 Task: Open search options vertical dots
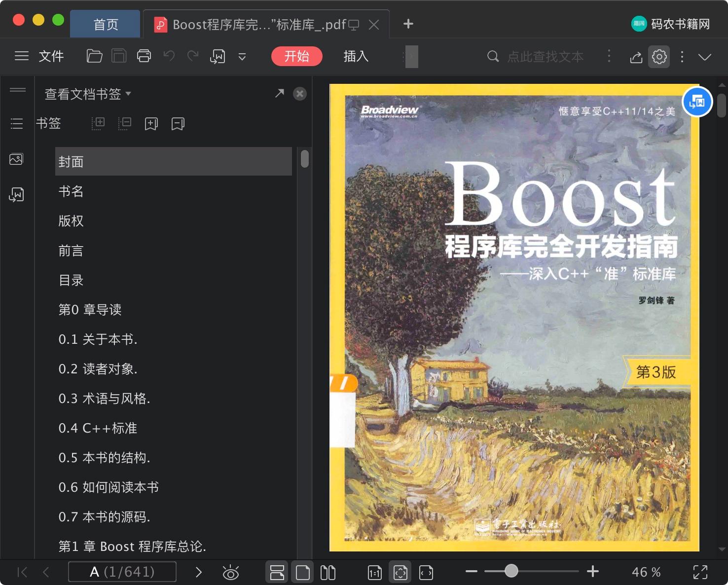[609, 56]
